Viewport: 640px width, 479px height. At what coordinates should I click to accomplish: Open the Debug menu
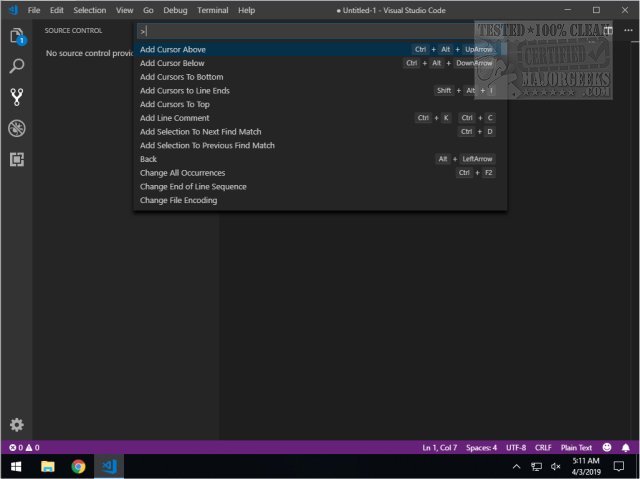point(176,10)
